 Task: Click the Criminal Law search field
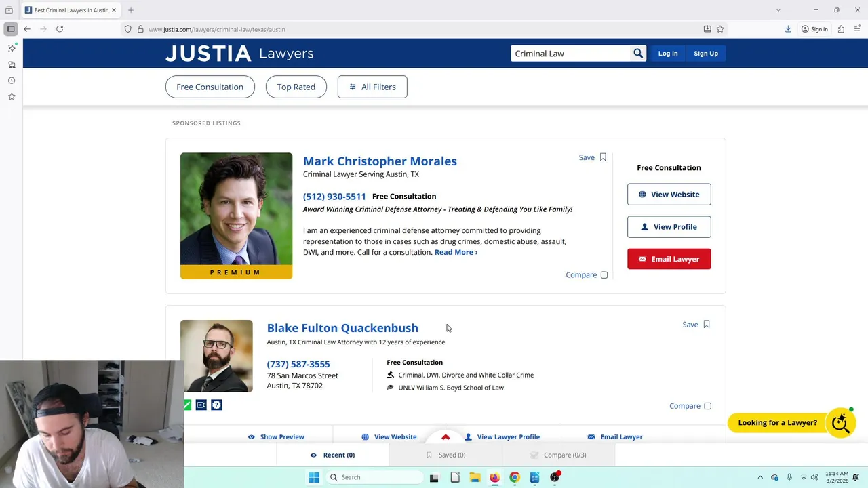570,54
